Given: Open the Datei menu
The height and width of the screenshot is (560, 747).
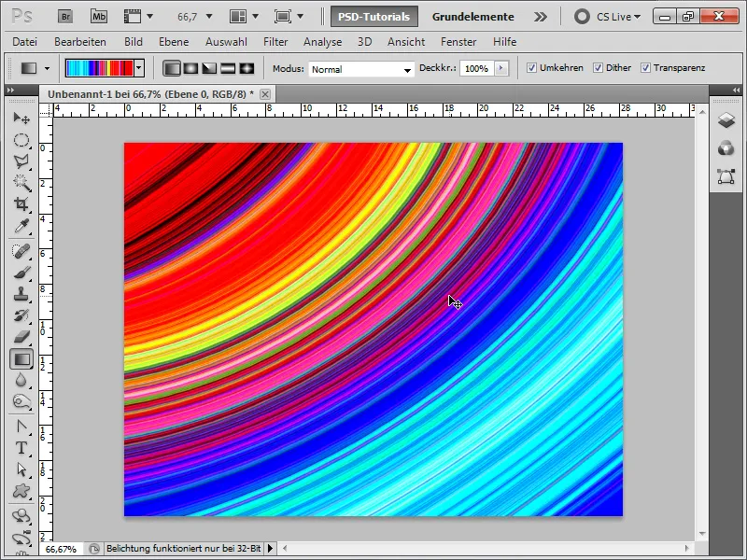Looking at the screenshot, I should pyautogui.click(x=25, y=42).
